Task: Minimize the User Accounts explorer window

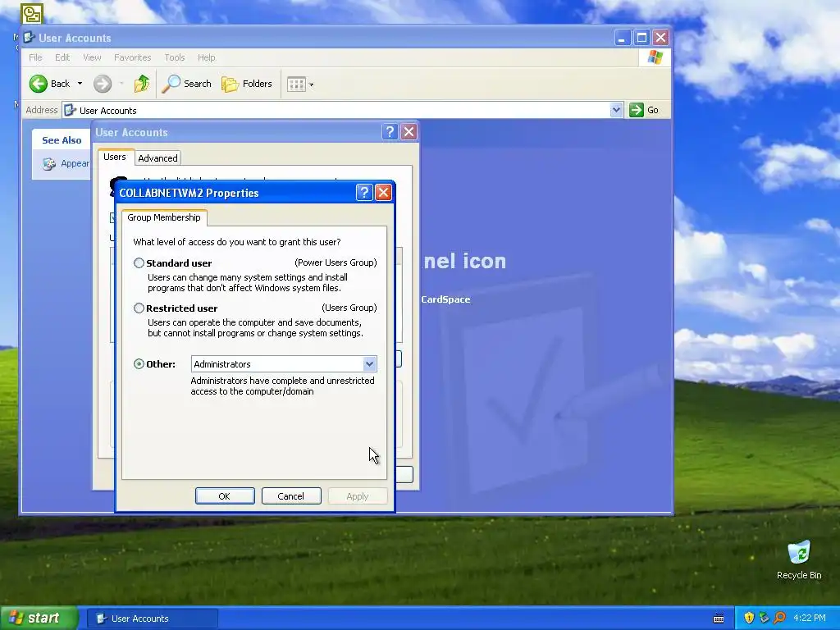Action: click(x=622, y=38)
